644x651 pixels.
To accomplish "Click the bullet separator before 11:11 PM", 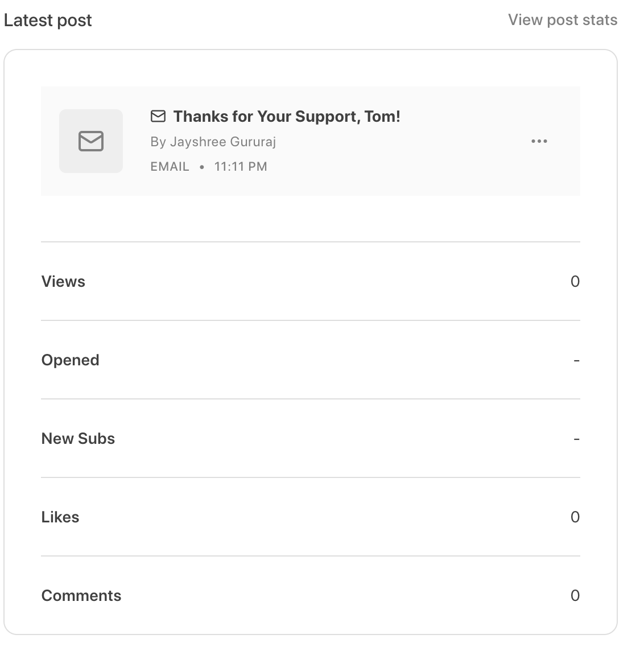I will [x=201, y=166].
